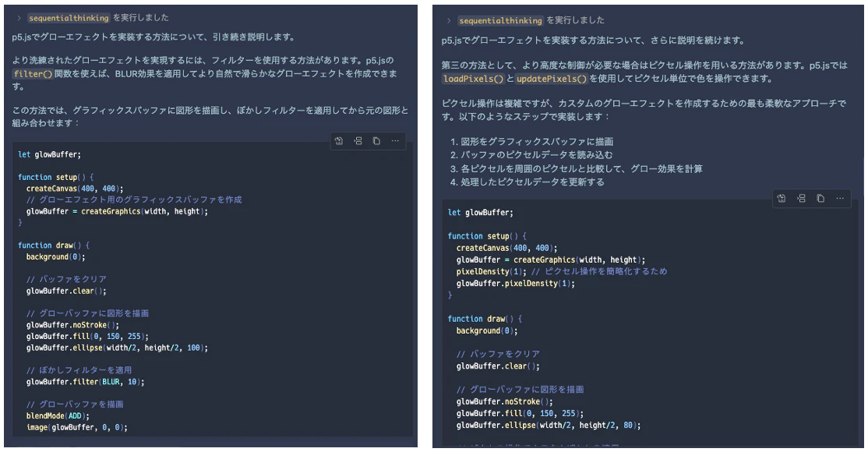The height and width of the screenshot is (452, 868).
Task: Click the sequentialthinking tool label in the right panel
Action: coord(500,20)
